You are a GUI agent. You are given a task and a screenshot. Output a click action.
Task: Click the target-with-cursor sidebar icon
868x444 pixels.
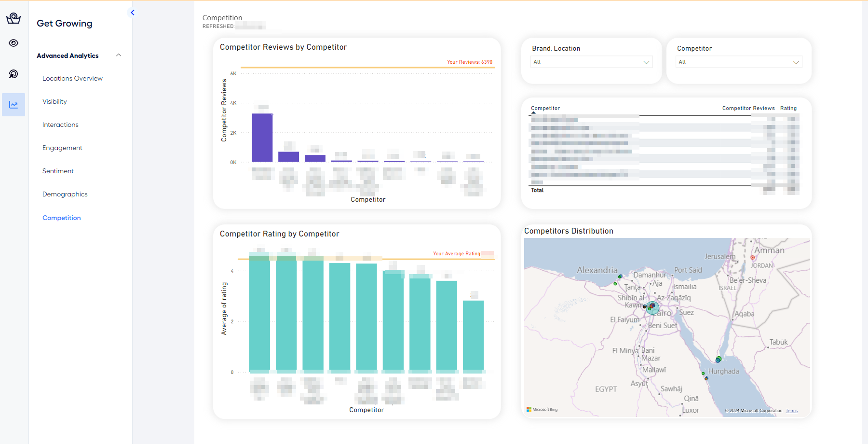pyautogui.click(x=14, y=74)
